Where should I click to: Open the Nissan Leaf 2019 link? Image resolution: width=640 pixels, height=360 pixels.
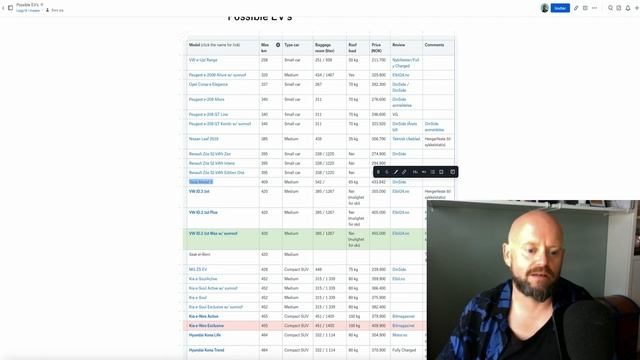click(x=203, y=139)
